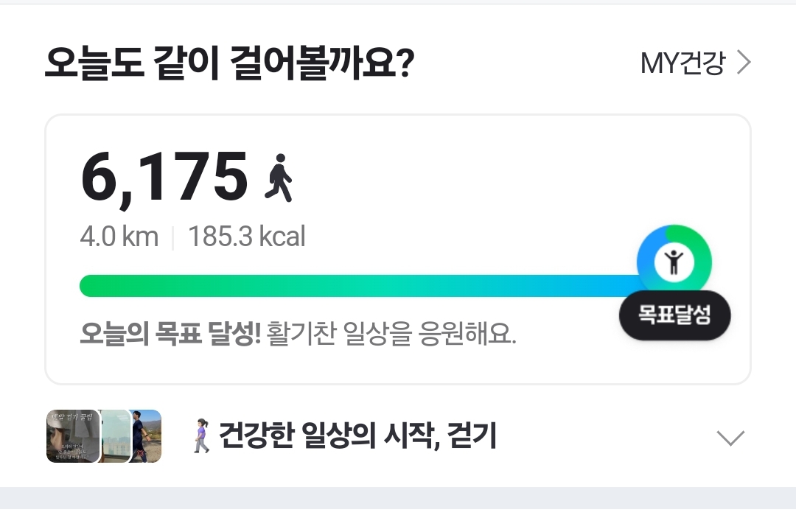This screenshot has width=796, height=532.
Task: Open the middle thumbnail showing a window view
Action: click(x=116, y=436)
